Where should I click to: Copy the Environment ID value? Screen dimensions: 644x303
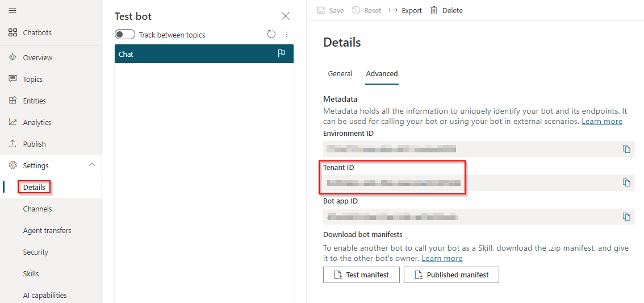click(x=626, y=149)
